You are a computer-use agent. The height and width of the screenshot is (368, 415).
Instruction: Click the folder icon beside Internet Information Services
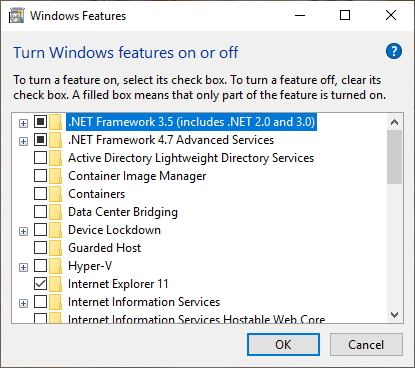pos(55,302)
